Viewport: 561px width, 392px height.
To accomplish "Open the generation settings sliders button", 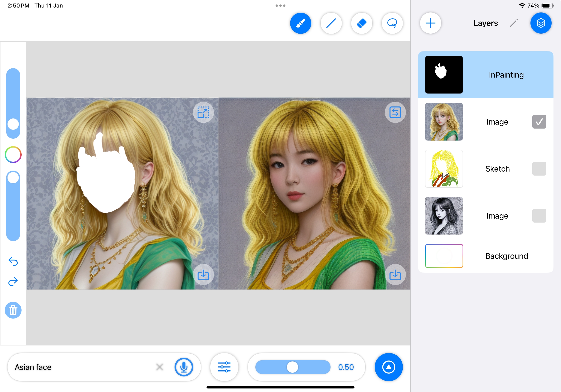I will pyautogui.click(x=224, y=367).
